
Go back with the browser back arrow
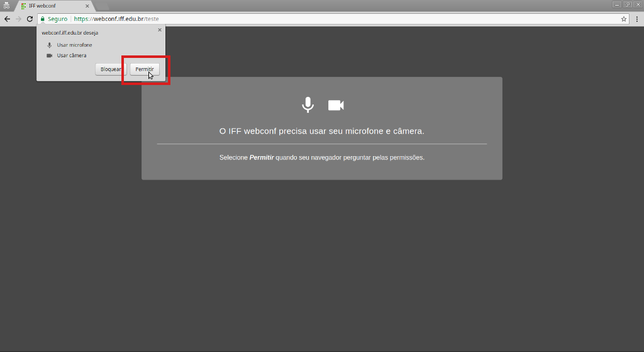[x=7, y=19]
